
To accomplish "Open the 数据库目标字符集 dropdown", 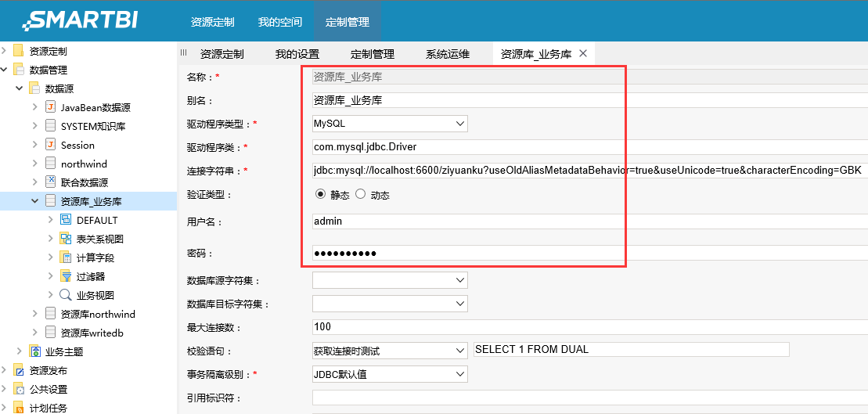I will pyautogui.click(x=390, y=304).
